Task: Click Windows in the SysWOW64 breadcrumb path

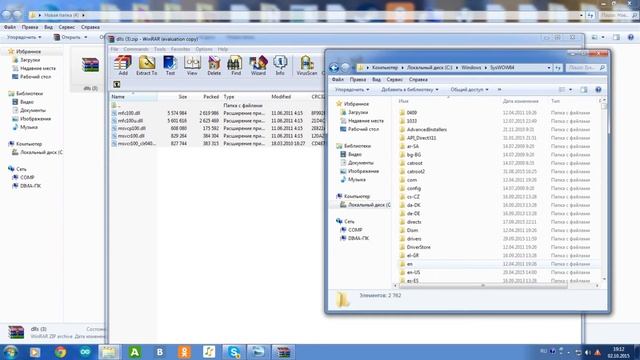Action: (x=471, y=68)
